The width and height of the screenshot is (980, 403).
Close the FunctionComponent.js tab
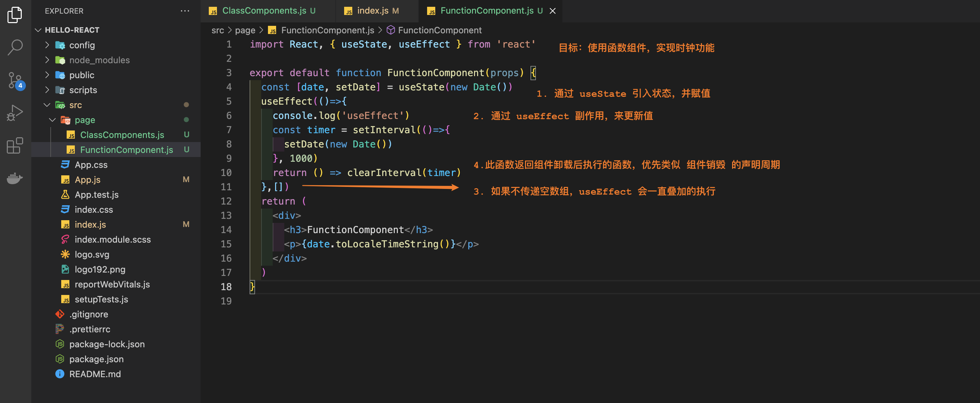553,11
